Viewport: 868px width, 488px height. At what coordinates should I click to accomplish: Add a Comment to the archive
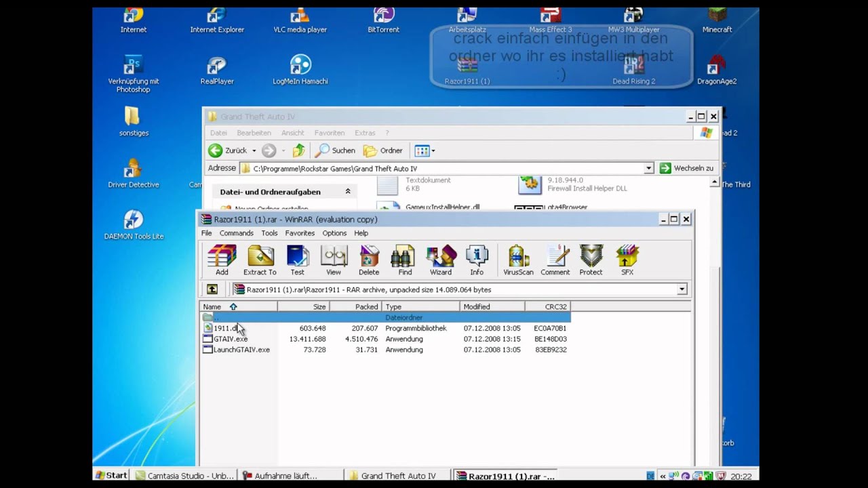tap(555, 260)
